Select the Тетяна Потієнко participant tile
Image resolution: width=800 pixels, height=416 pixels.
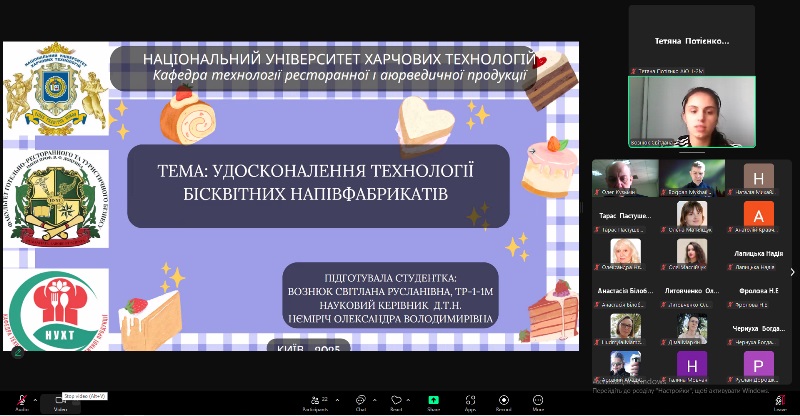tap(692, 40)
